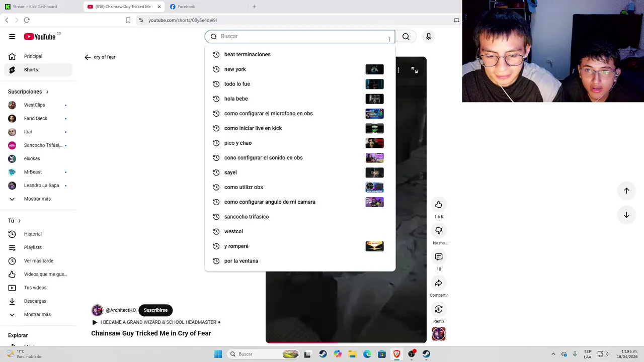644x362 pixels.
Task: Dislike the short with thumbs-down icon
Action: click(x=439, y=230)
